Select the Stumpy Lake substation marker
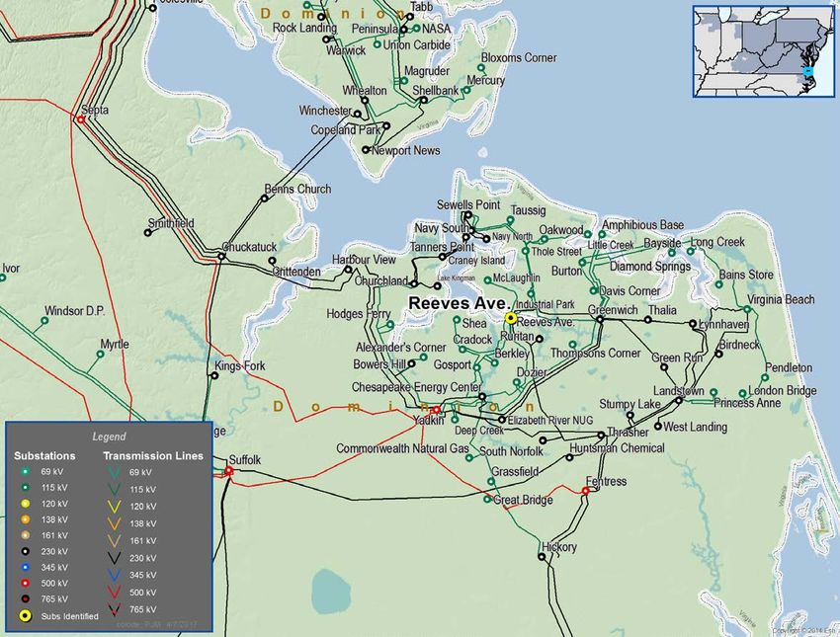This screenshot has height=637, width=840. pos(630,415)
